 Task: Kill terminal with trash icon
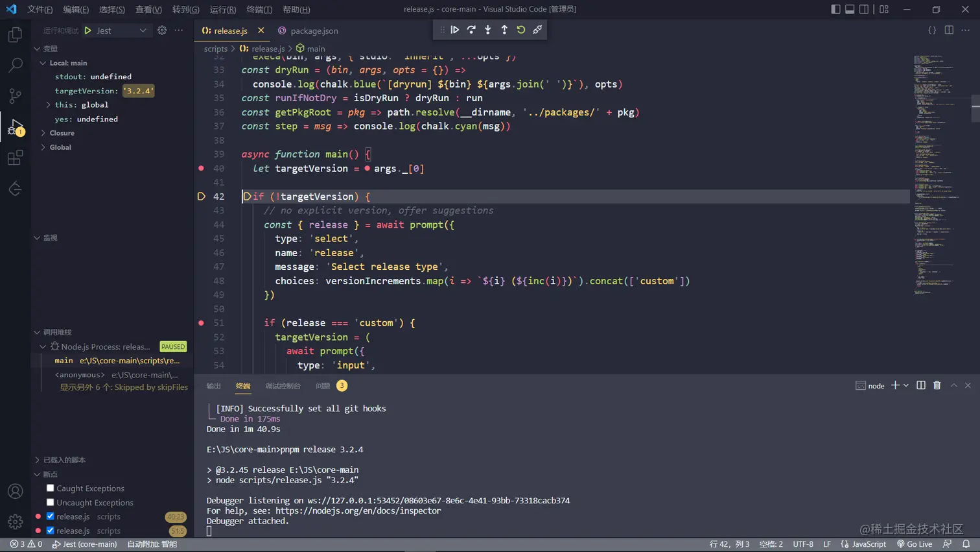(937, 385)
